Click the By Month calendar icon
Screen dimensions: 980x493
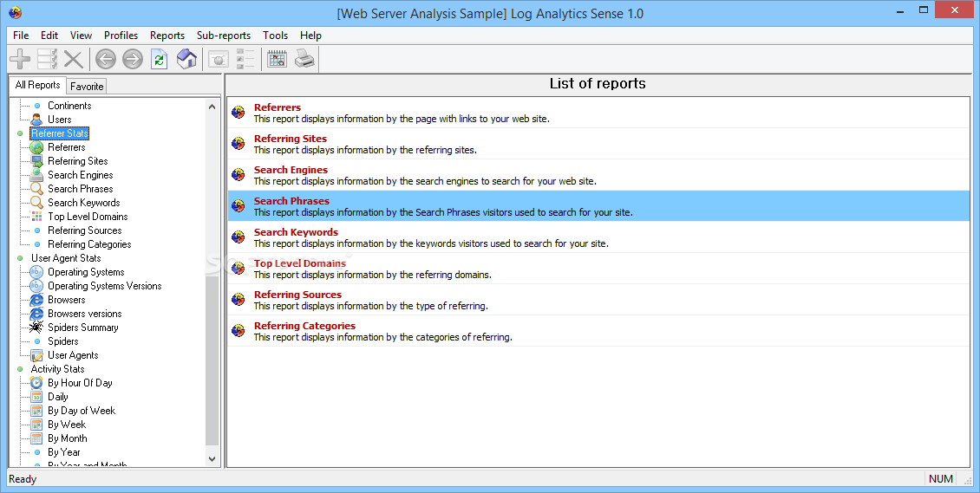[x=37, y=438]
